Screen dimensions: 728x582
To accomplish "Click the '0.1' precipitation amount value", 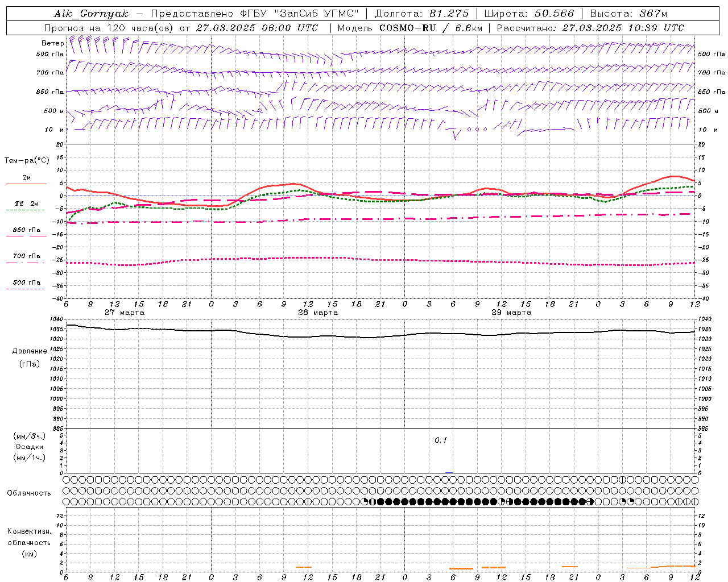I will (x=441, y=440).
